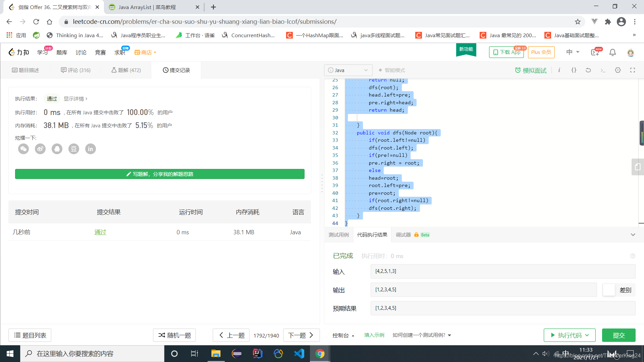Click the 输入 test input field
This screenshot has height=362, width=644.
coord(502,271)
